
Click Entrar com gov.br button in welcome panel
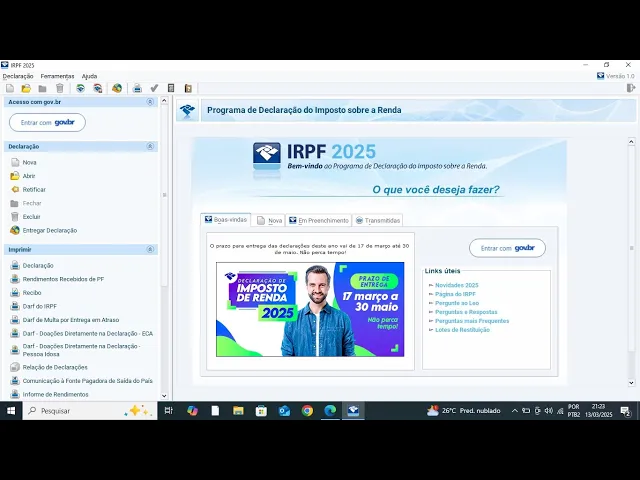[507, 248]
